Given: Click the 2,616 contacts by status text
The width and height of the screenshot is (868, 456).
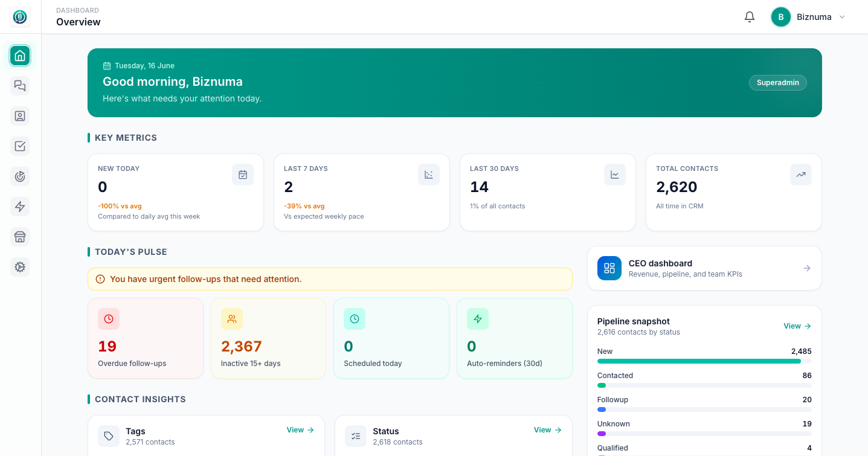Looking at the screenshot, I should click(638, 332).
